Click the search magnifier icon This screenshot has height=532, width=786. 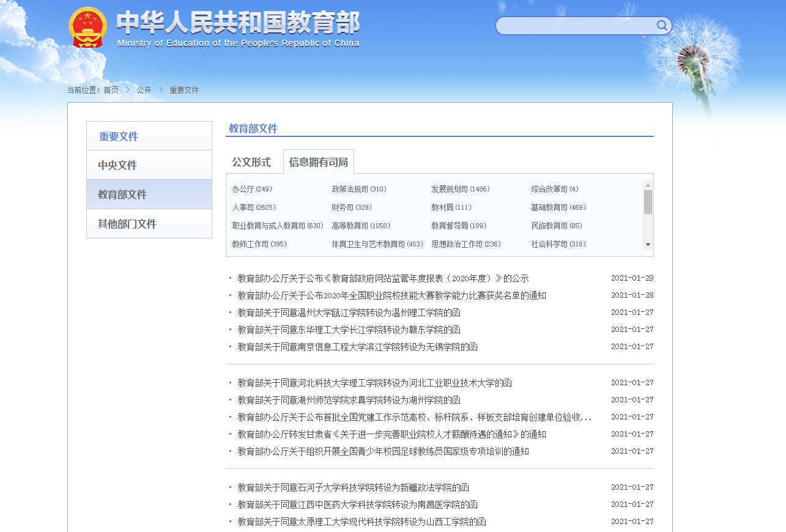pyautogui.click(x=662, y=25)
